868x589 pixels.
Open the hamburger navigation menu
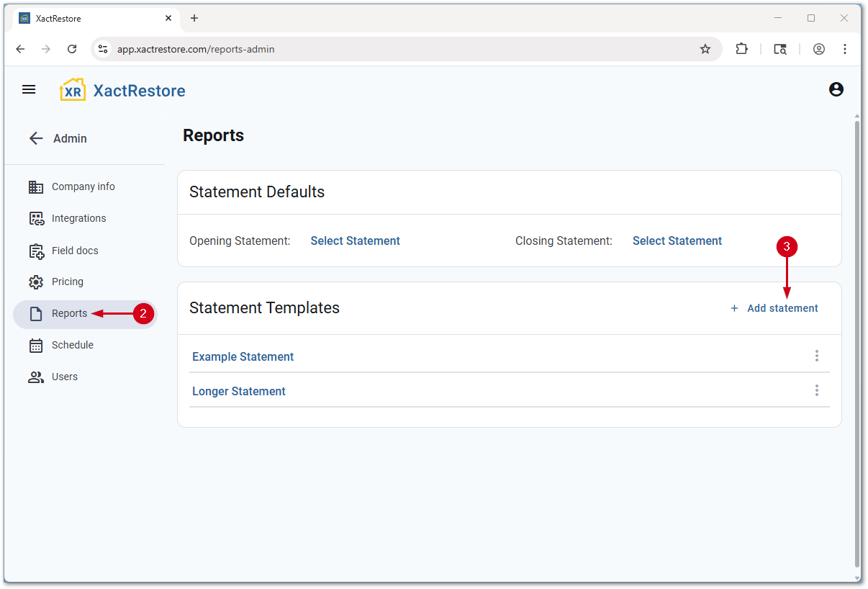click(29, 89)
